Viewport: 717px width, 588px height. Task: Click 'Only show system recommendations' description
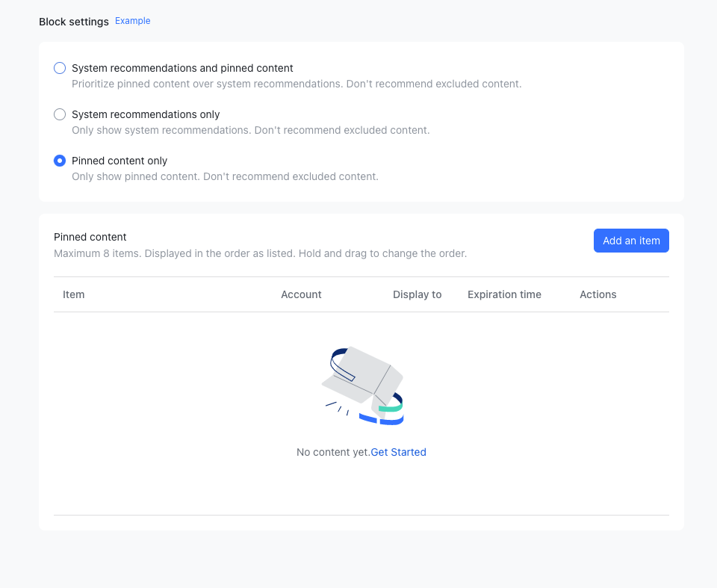tap(251, 131)
